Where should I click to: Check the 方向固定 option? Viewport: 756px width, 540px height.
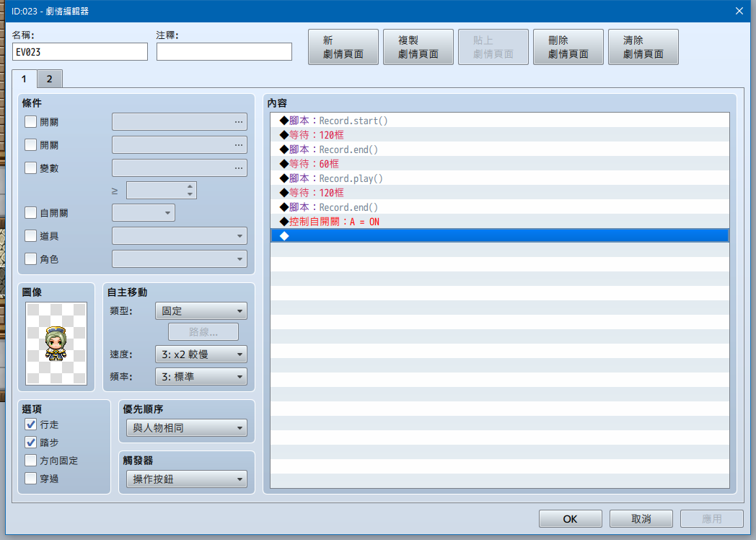tap(30, 461)
